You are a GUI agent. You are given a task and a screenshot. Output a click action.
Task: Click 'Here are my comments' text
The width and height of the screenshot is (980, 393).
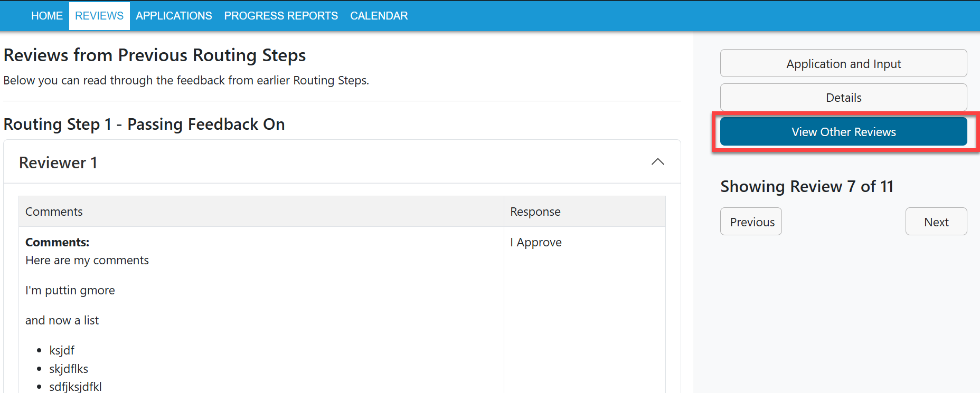coord(87,260)
